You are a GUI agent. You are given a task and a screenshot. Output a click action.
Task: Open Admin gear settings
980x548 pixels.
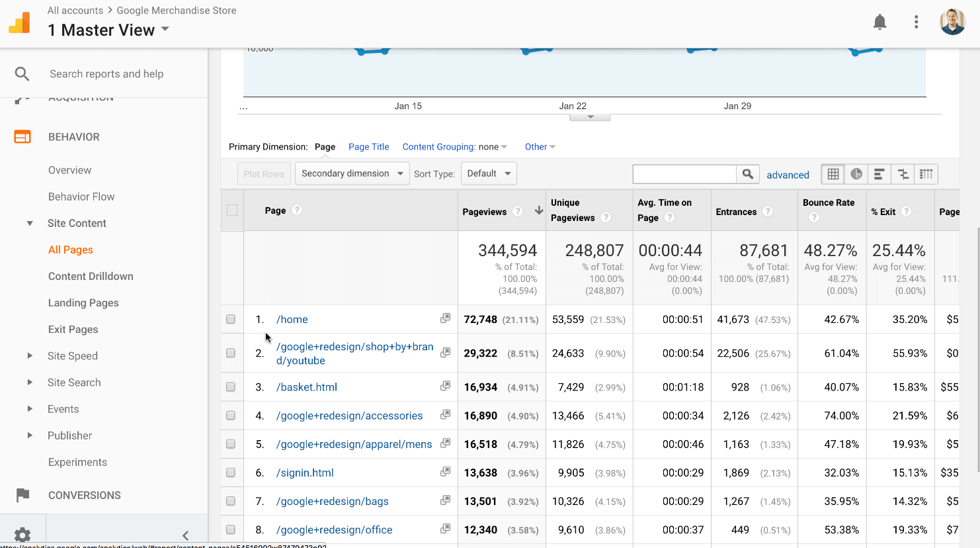coord(22,535)
